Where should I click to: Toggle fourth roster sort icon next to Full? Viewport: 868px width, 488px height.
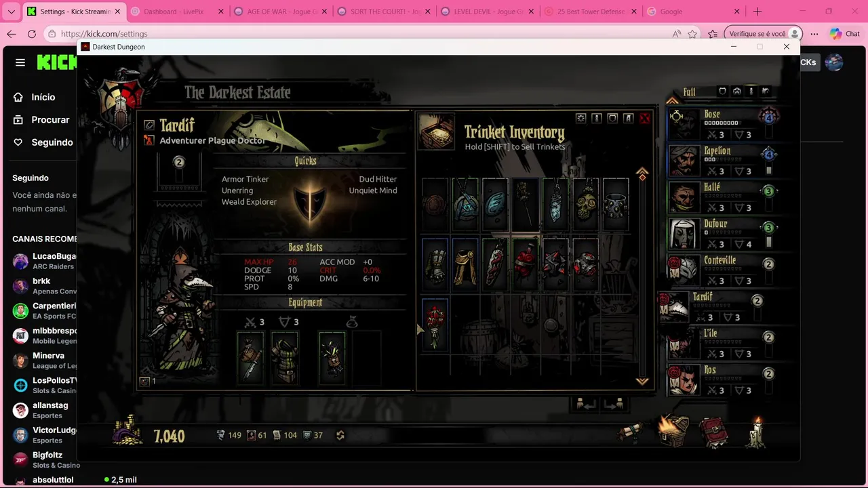766,91
